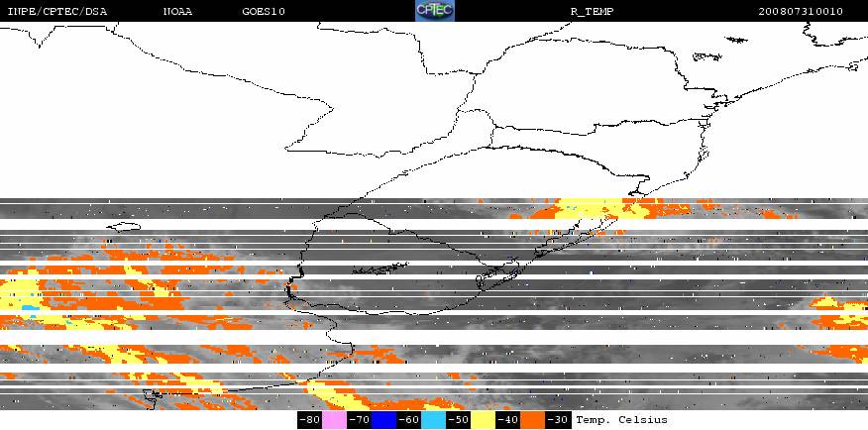868x430 pixels.
Task: Click the GOES10 satellite label
Action: click(x=264, y=11)
